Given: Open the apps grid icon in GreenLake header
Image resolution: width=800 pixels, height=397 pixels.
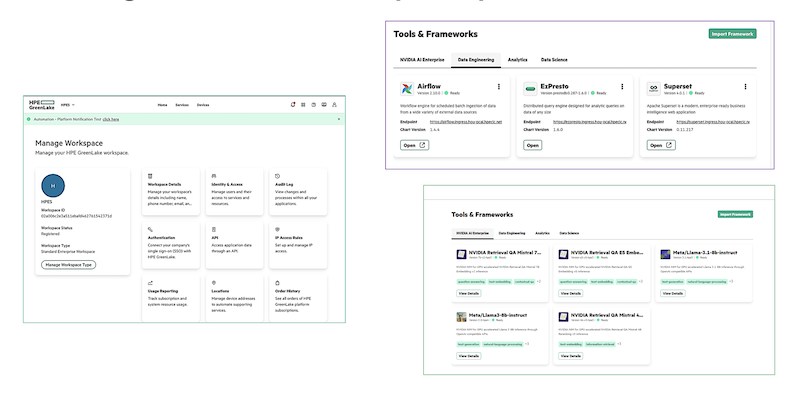Looking at the screenshot, I should point(303,105).
